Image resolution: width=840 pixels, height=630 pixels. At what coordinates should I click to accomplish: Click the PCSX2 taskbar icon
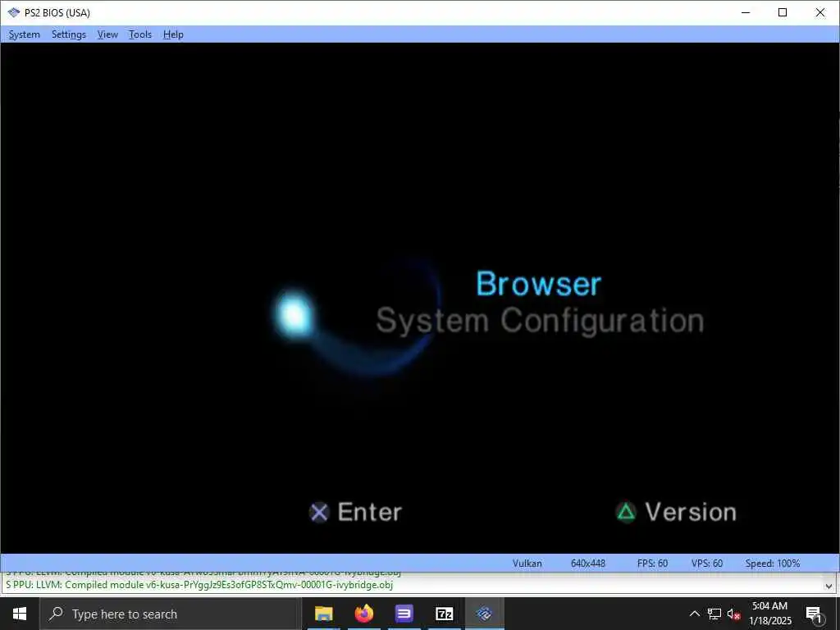coord(484,614)
